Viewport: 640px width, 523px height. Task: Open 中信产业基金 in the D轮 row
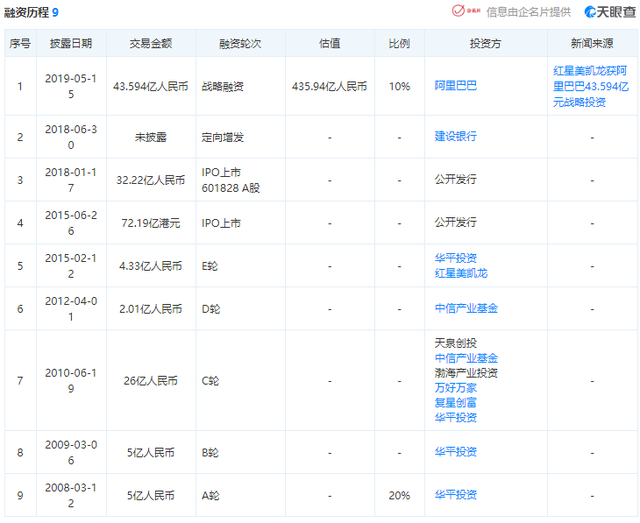(466, 308)
